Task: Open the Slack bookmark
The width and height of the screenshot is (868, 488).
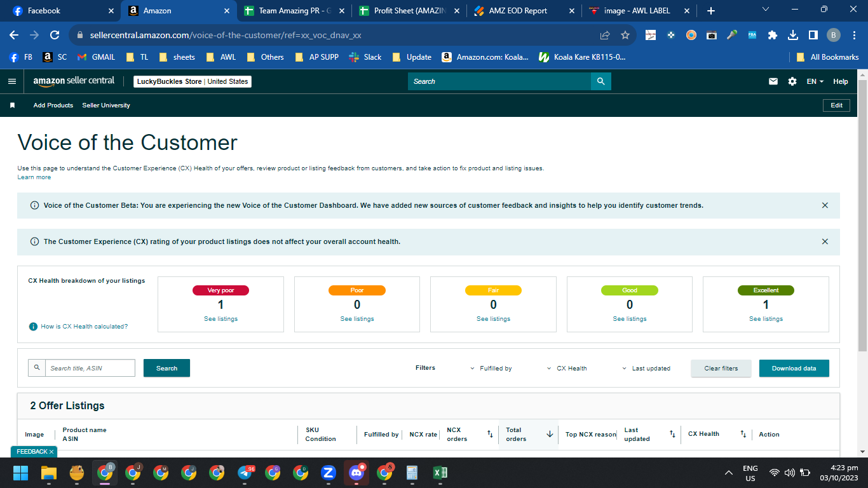Action: pyautogui.click(x=365, y=57)
